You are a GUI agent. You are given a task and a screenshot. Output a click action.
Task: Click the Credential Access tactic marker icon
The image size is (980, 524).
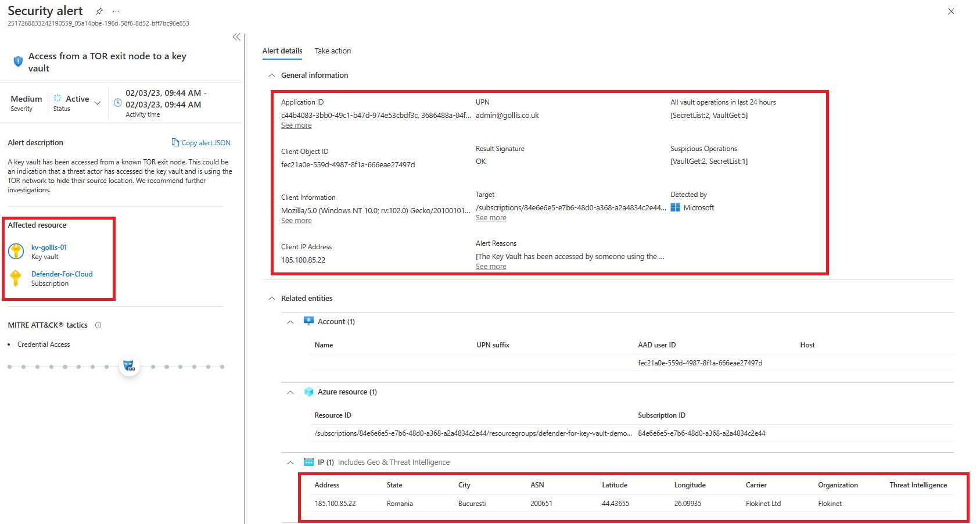click(129, 366)
